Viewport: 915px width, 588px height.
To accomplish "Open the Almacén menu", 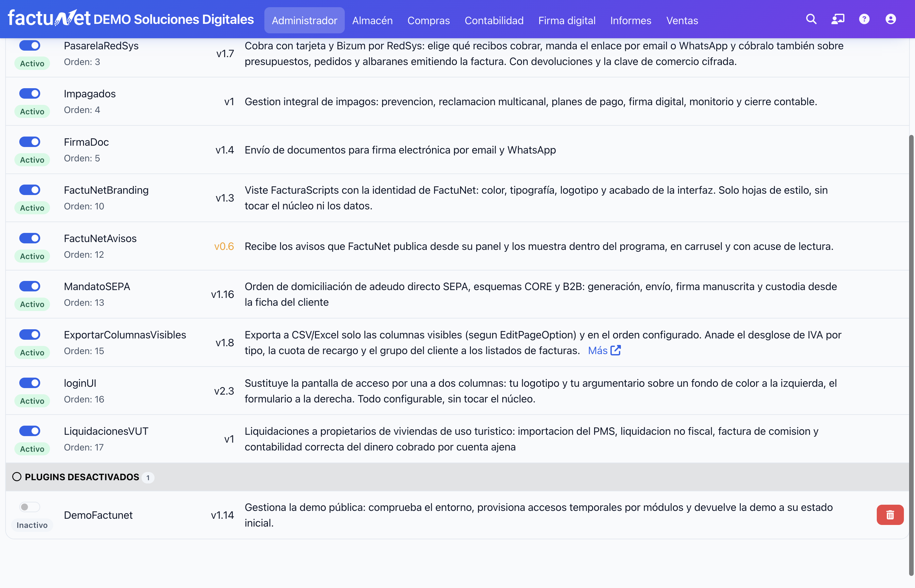I will pos(372,20).
